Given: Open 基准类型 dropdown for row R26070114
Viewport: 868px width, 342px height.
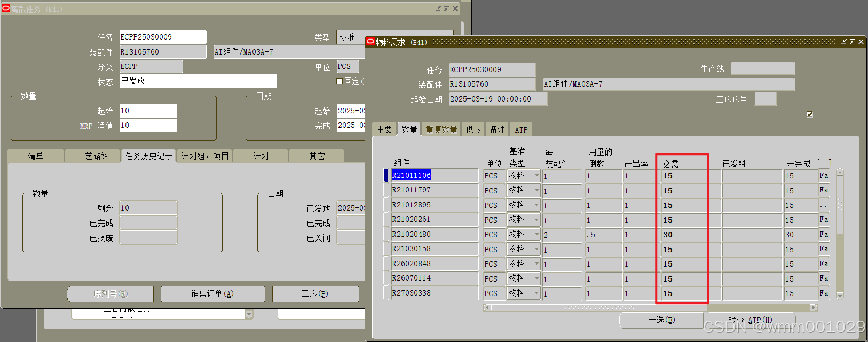Looking at the screenshot, I should pos(536,278).
